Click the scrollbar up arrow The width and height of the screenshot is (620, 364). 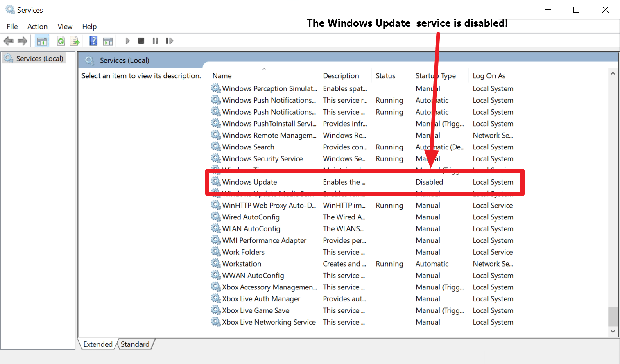point(613,73)
